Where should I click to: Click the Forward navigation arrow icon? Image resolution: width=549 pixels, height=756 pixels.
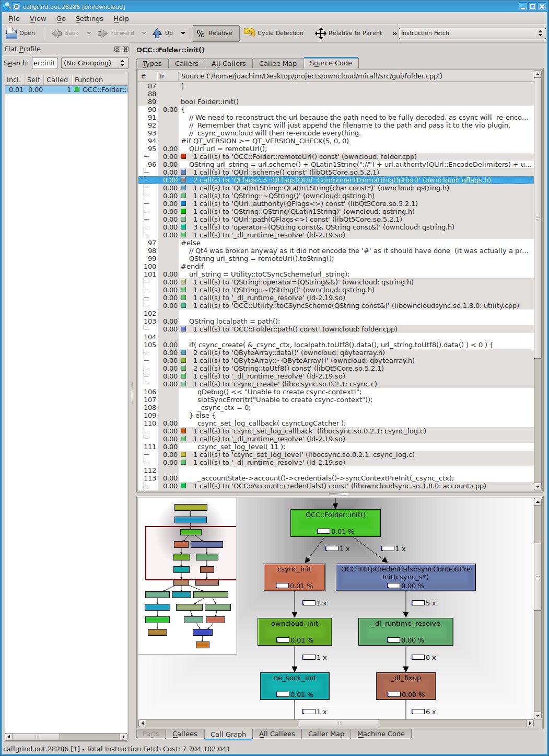[x=102, y=33]
